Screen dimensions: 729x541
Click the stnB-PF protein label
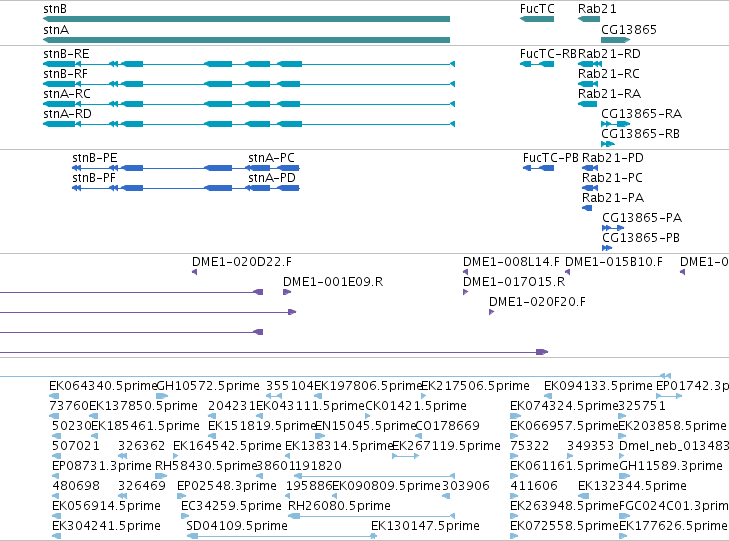coord(94,178)
